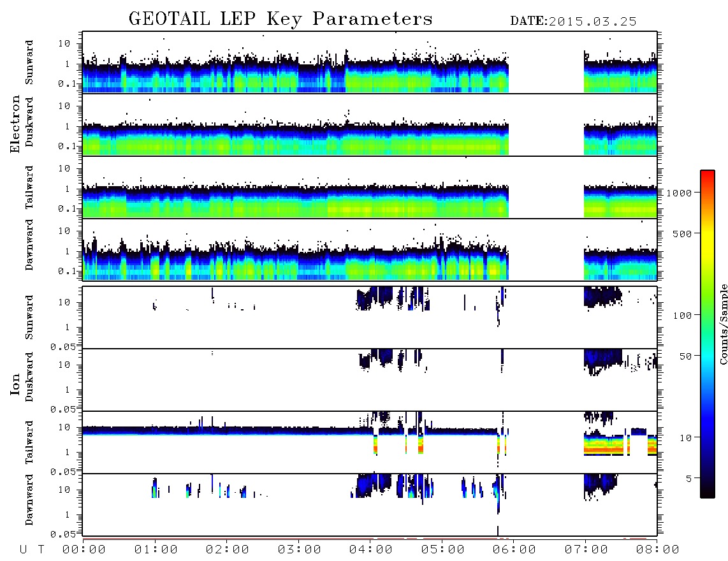Image resolution: width=728 pixels, height=561 pixels.
Task: Click the Counts/Sample colorbar title
Action: coord(723,324)
